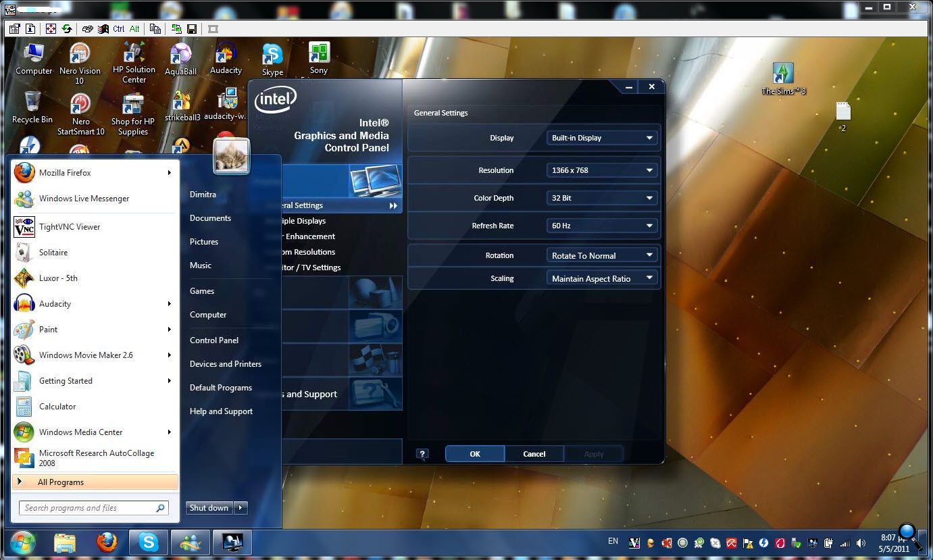Open the Resolution dropdown showing 1366 x 768

pyautogui.click(x=601, y=170)
